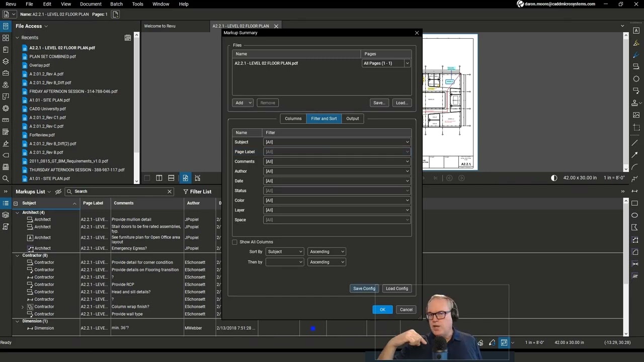Select the Rectangle tool

635,203
